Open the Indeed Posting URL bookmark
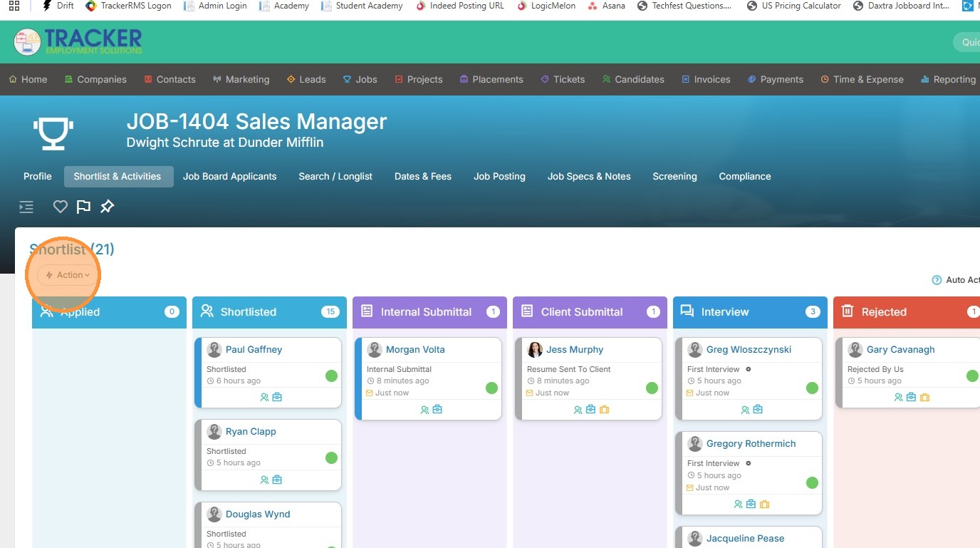The image size is (980, 548). coord(459,6)
